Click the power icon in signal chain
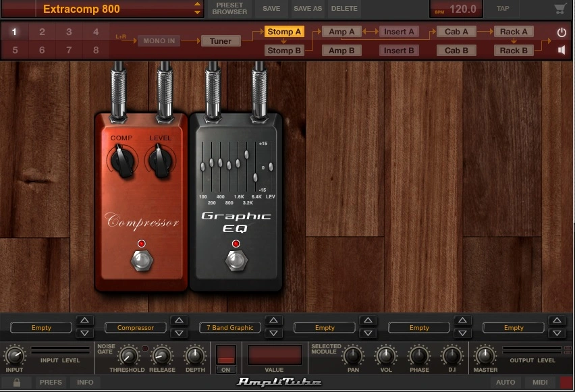575x392 pixels. point(562,32)
